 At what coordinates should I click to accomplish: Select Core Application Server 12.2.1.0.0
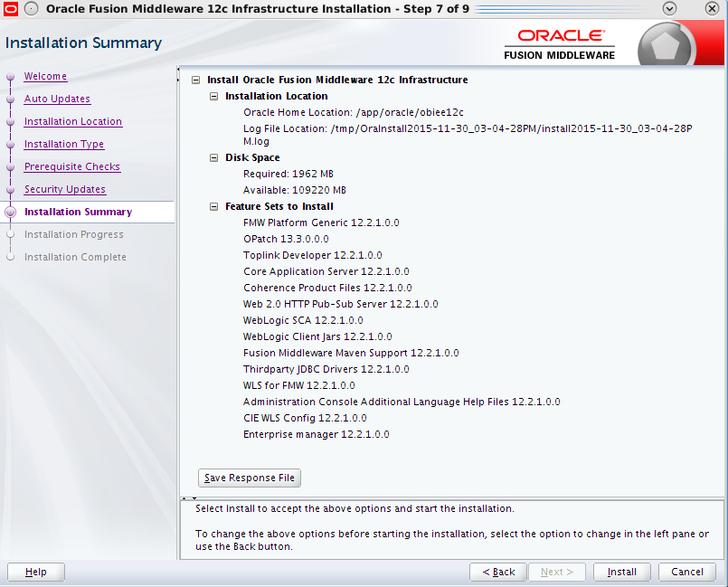coord(326,271)
